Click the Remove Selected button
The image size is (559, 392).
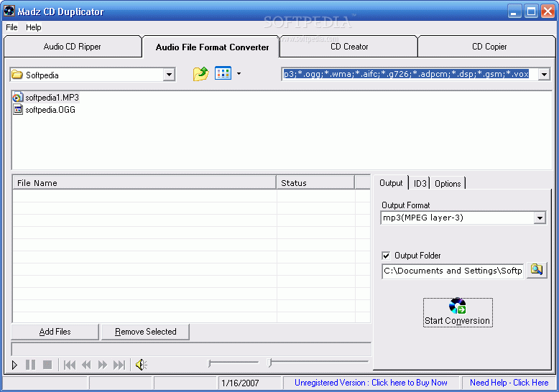pyautogui.click(x=145, y=332)
